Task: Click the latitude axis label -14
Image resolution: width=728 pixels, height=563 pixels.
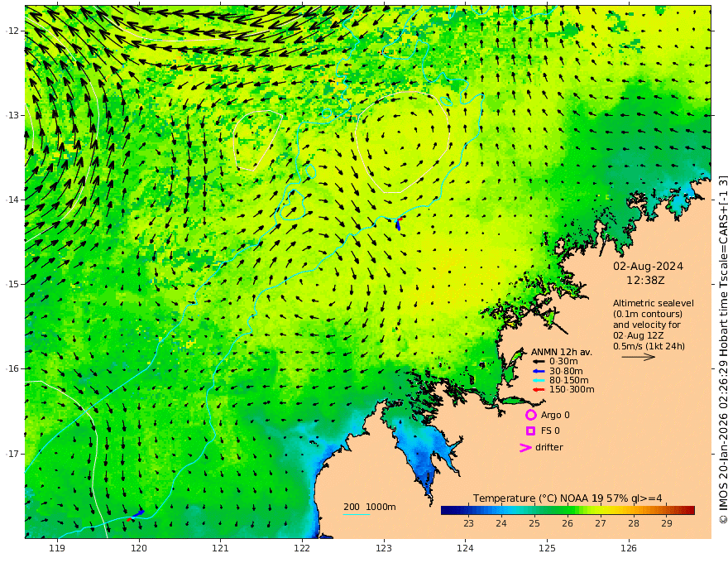Action: coord(12,200)
